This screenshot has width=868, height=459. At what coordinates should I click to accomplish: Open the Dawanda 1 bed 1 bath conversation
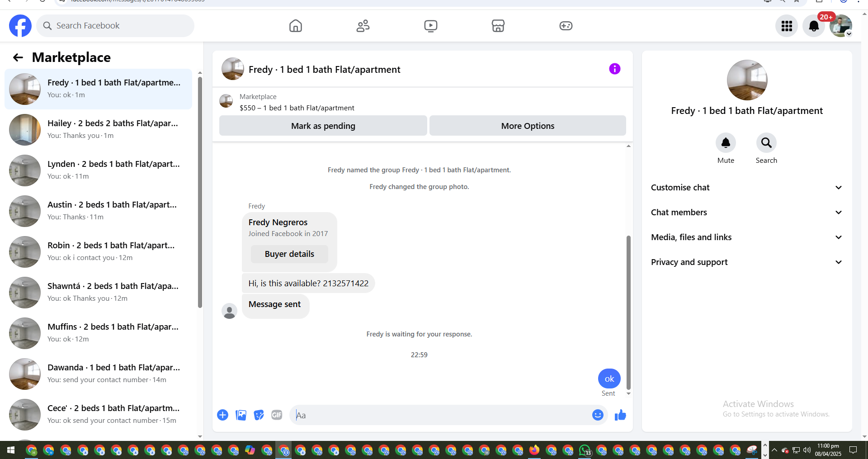coord(98,374)
